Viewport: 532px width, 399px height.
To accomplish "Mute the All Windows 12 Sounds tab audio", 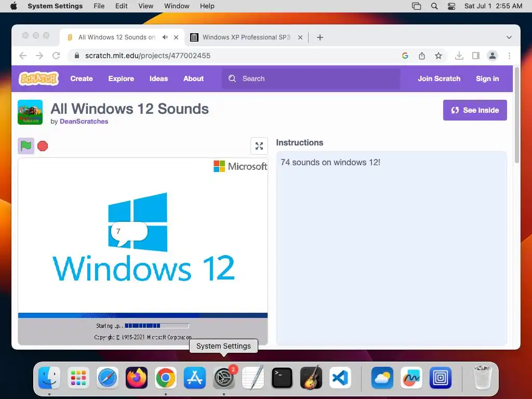I will pos(165,37).
